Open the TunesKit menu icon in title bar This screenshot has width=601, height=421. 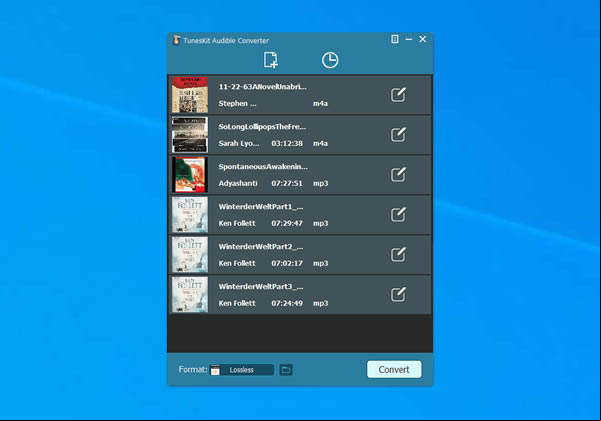click(x=395, y=39)
